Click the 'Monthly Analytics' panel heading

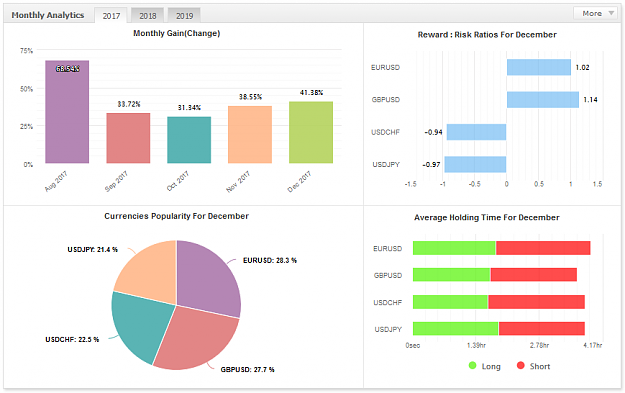(x=48, y=15)
